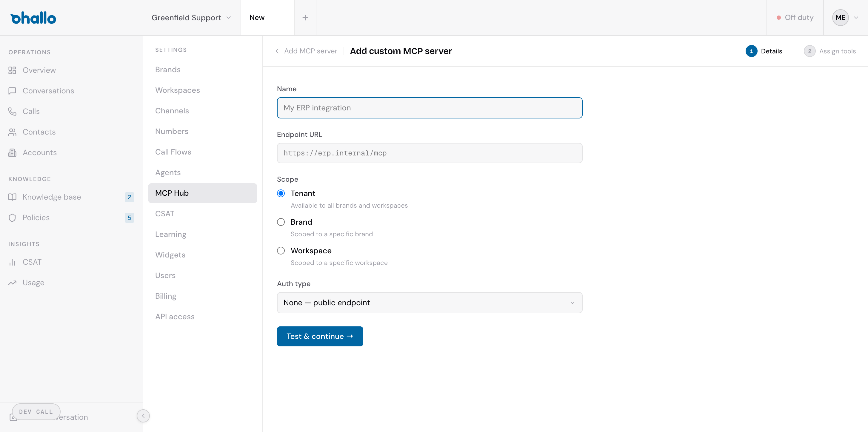Go back via Add MCP server link
Screen dimensions: 868x432
pos(306,51)
